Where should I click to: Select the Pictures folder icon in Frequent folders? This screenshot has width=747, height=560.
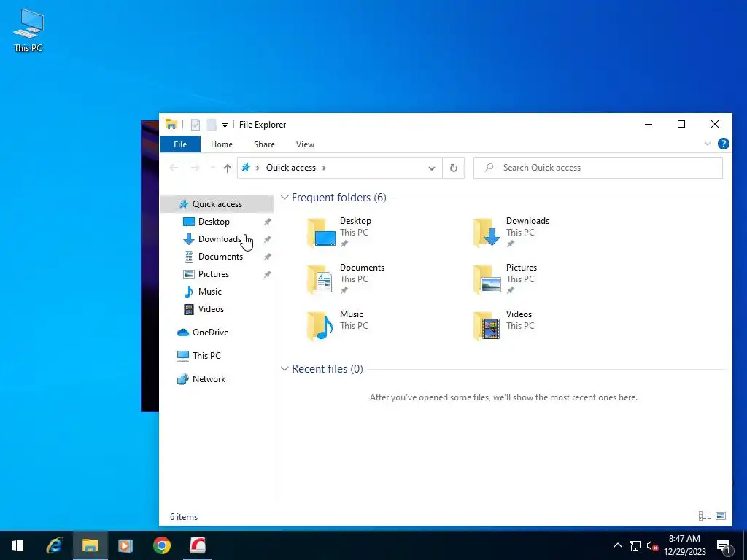click(487, 279)
